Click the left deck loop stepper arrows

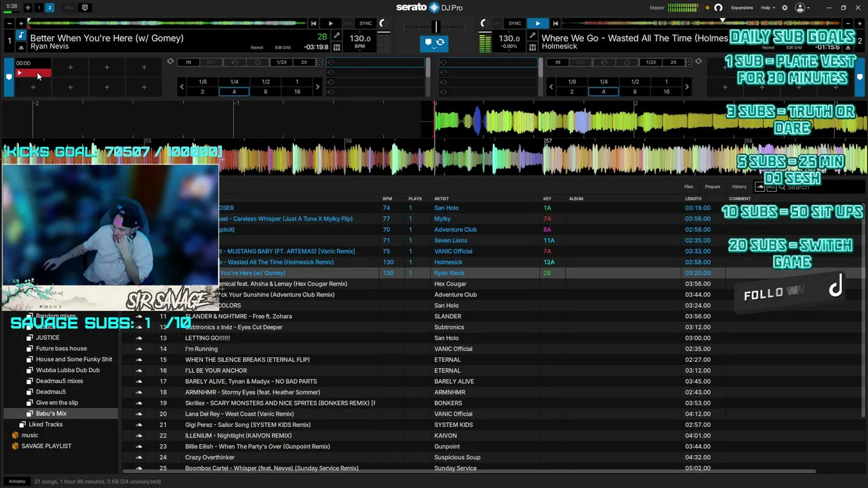point(319,62)
